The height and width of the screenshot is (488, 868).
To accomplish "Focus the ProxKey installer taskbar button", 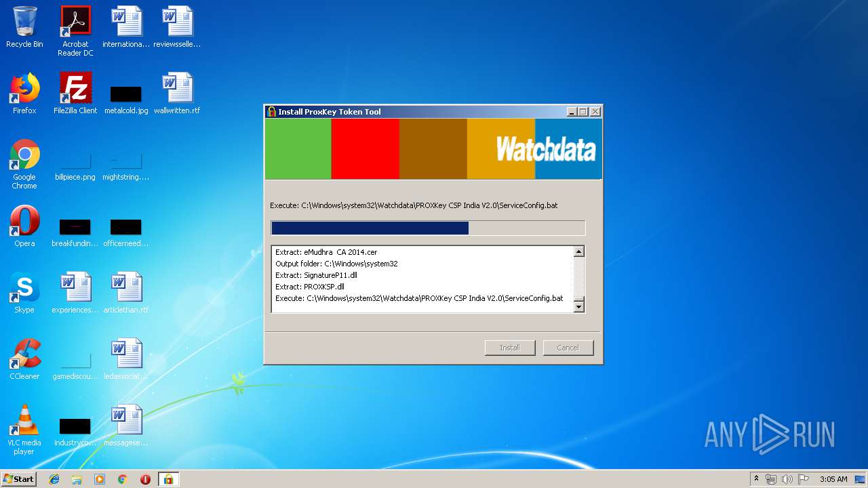I will (x=168, y=479).
